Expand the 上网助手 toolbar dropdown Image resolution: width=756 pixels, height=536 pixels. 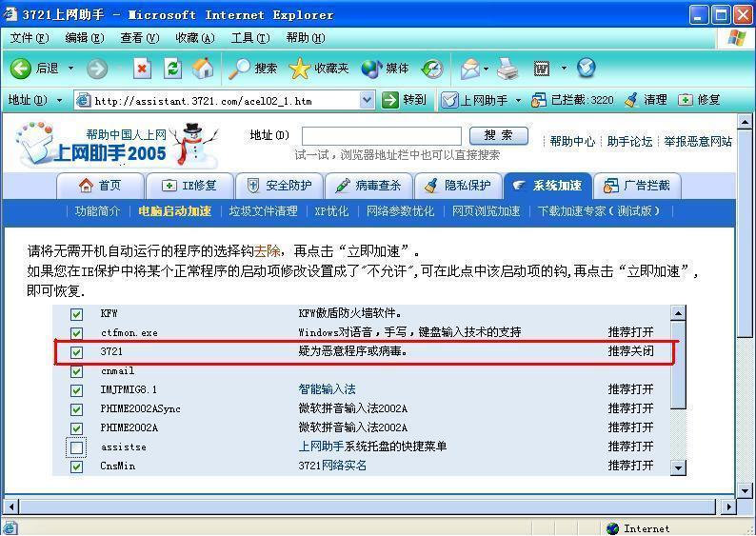click(x=519, y=100)
